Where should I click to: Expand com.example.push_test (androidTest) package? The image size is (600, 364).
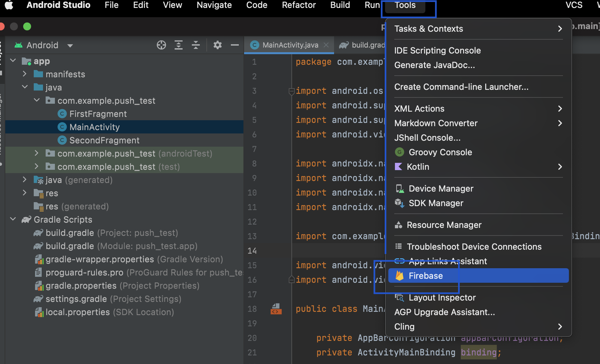[x=37, y=153]
